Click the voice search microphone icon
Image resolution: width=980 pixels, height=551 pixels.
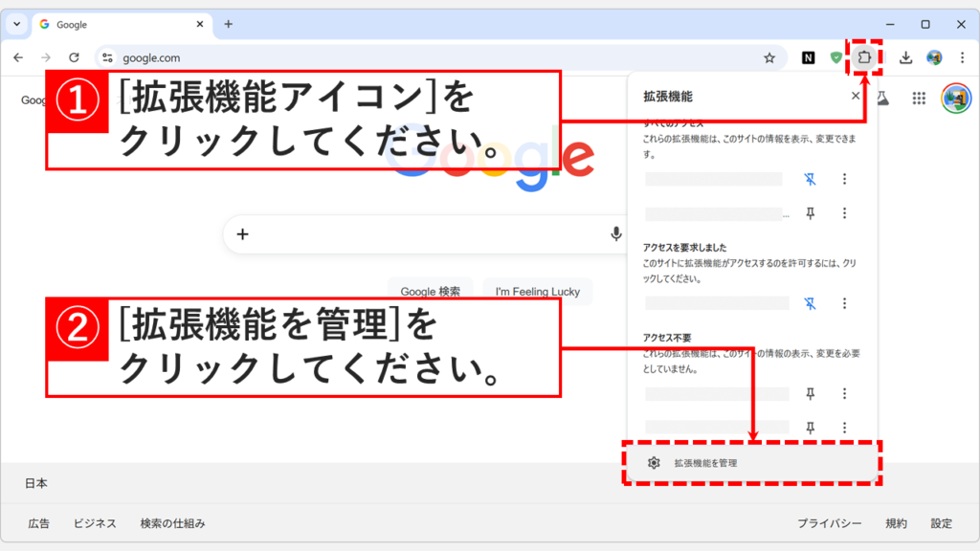click(x=616, y=232)
